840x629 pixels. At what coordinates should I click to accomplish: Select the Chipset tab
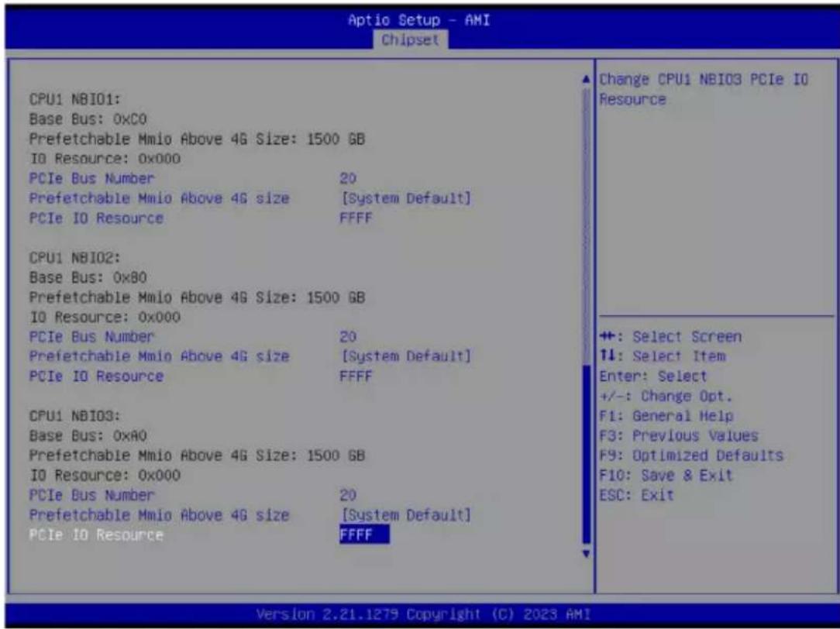tap(411, 40)
